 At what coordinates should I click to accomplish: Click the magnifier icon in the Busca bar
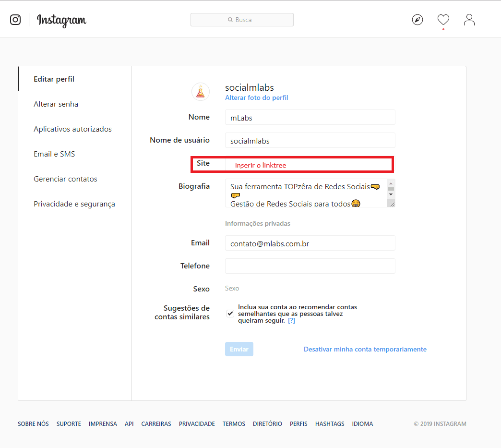pos(230,20)
